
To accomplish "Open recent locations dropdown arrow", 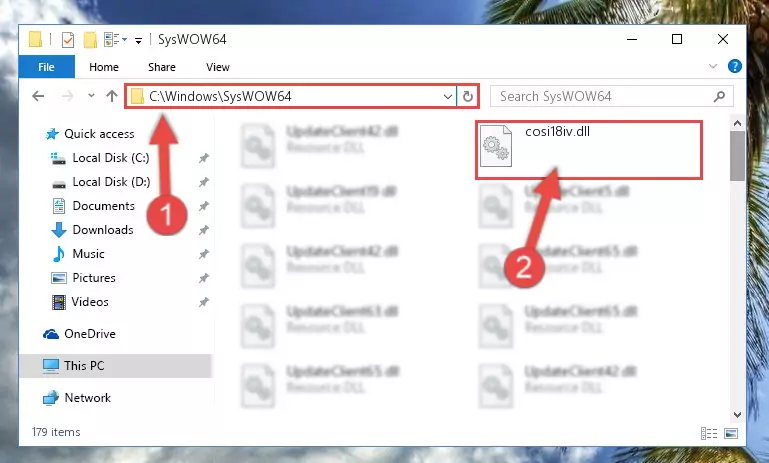I will [x=91, y=96].
